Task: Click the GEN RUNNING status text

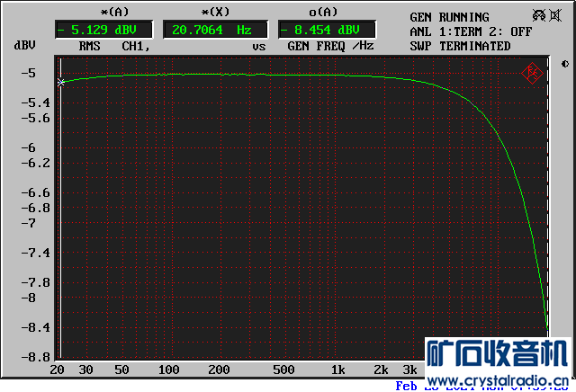Action: [x=449, y=17]
